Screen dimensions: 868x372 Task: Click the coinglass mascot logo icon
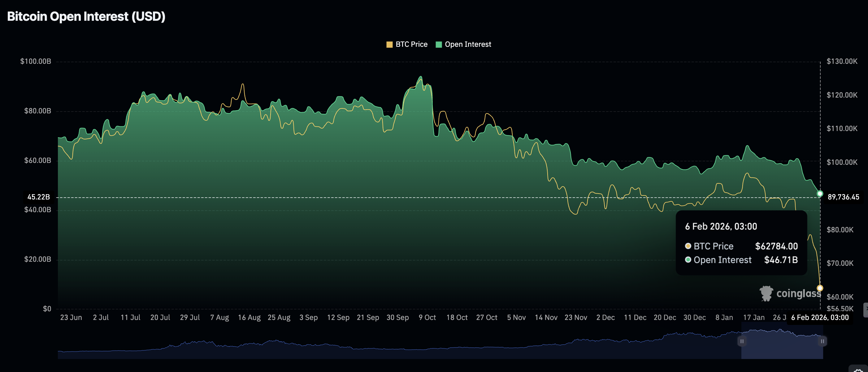pos(766,293)
